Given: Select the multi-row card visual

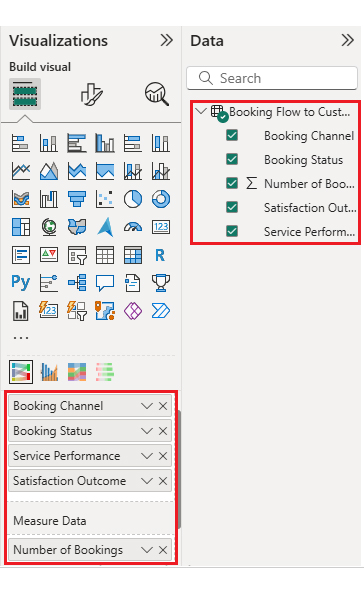Looking at the screenshot, I should [21, 255].
